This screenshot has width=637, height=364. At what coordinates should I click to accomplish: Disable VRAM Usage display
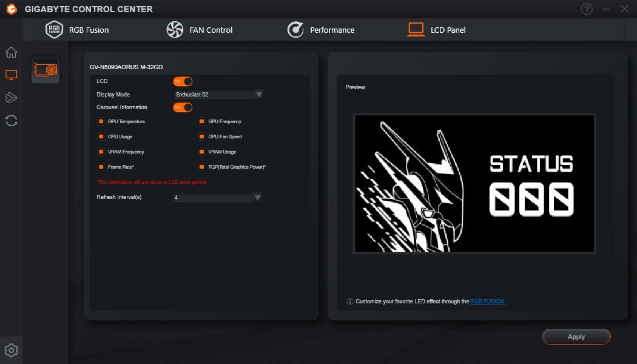click(201, 152)
